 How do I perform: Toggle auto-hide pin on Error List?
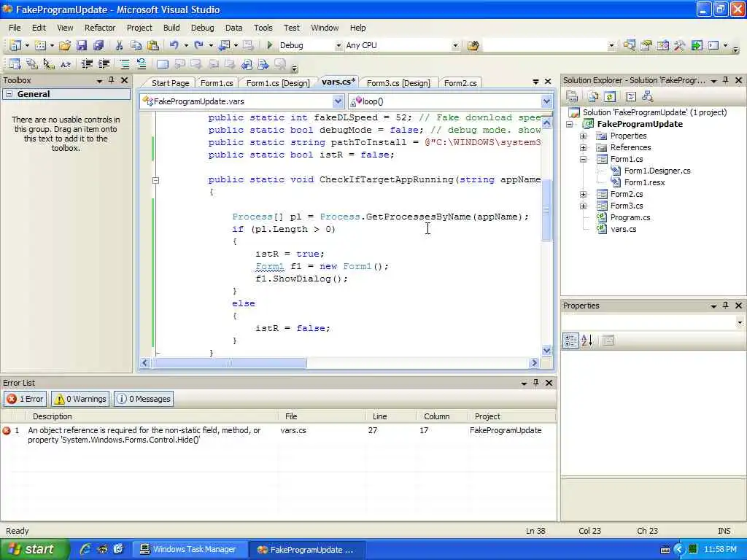tap(536, 382)
